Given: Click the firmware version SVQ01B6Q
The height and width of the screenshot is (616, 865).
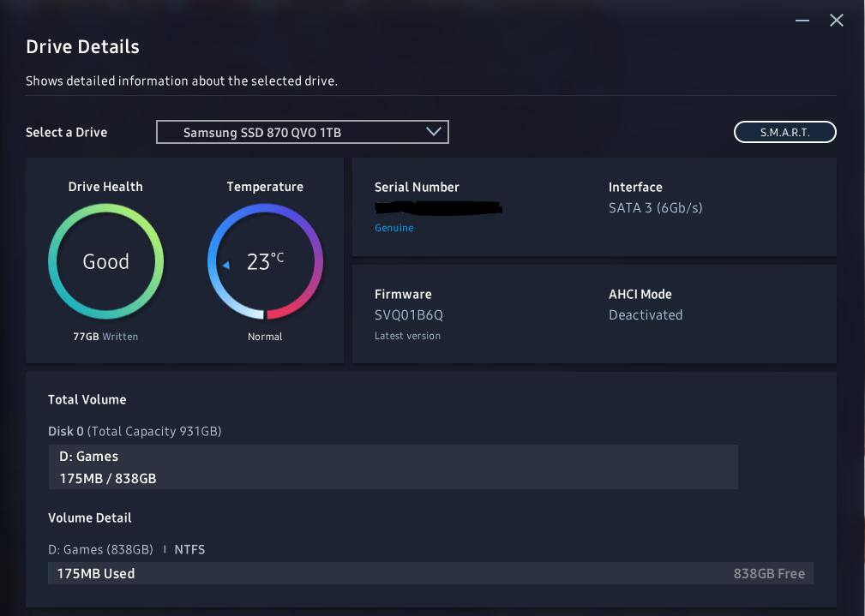Looking at the screenshot, I should coord(409,314).
